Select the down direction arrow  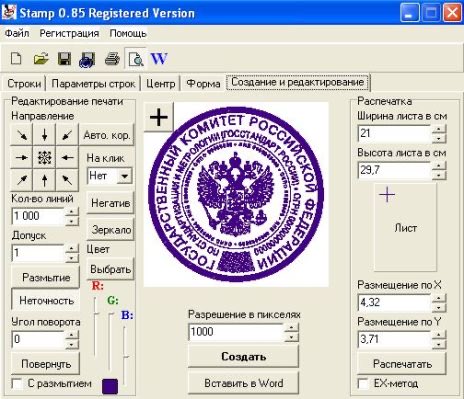pyautogui.click(x=44, y=135)
